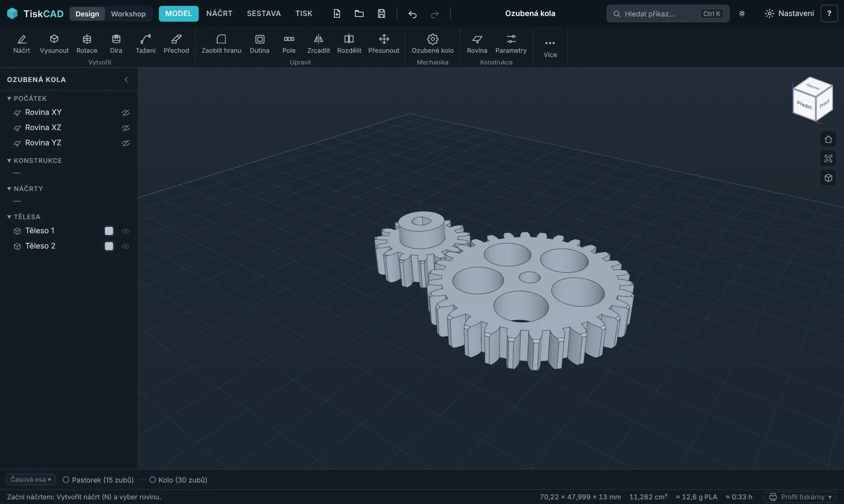Select the Přechod loft tool
Screen dimensions: 844x504
click(x=176, y=44)
